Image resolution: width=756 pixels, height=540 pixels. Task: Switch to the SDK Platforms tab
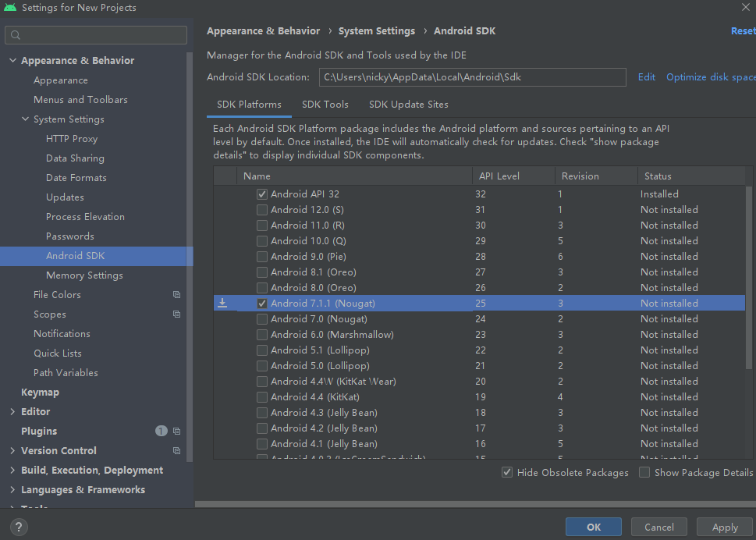[249, 105]
